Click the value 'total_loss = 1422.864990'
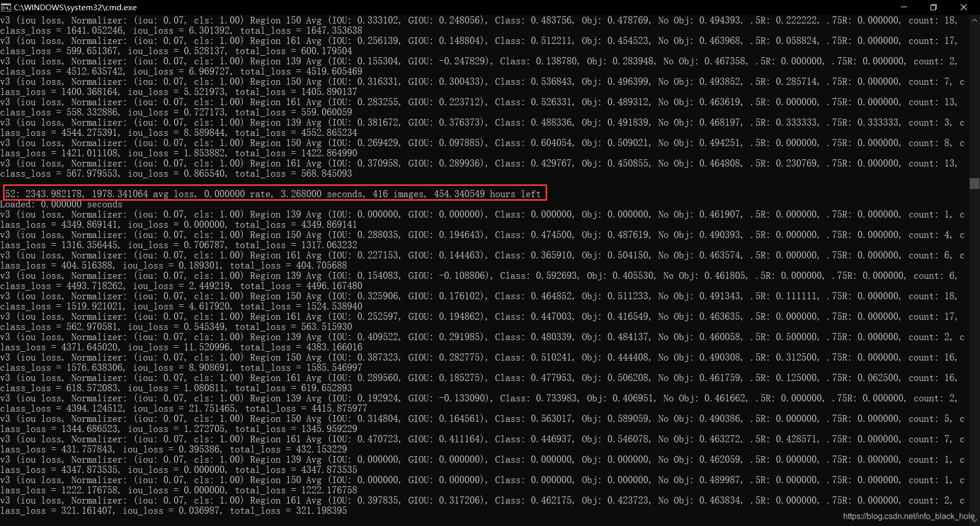The image size is (980, 526). 296,153
